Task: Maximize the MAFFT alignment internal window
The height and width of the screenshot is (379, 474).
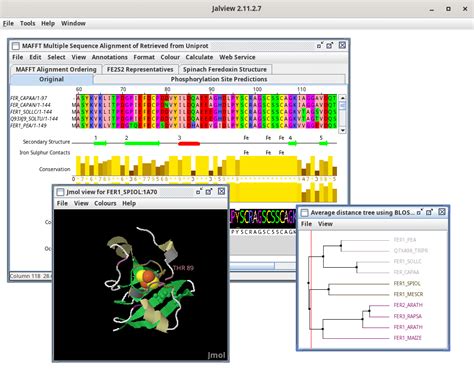Action: tap(330, 46)
